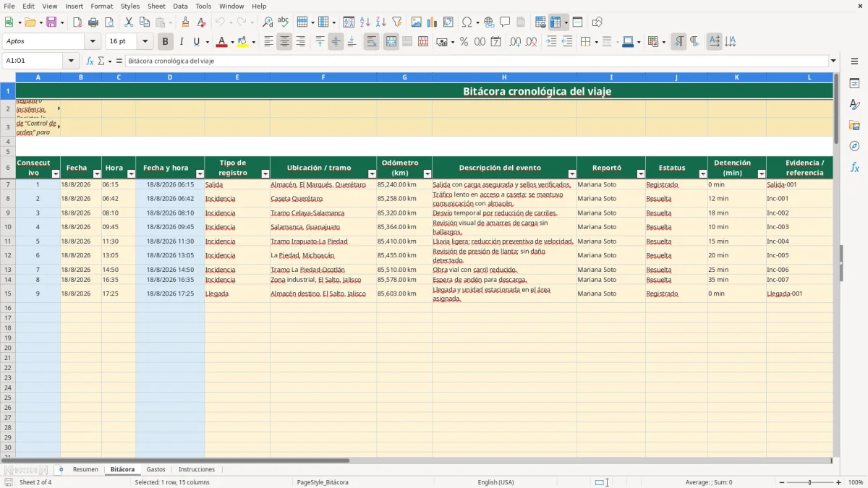Insert special character omega icon
Viewport: 868px width, 488px height.
tap(467, 22)
